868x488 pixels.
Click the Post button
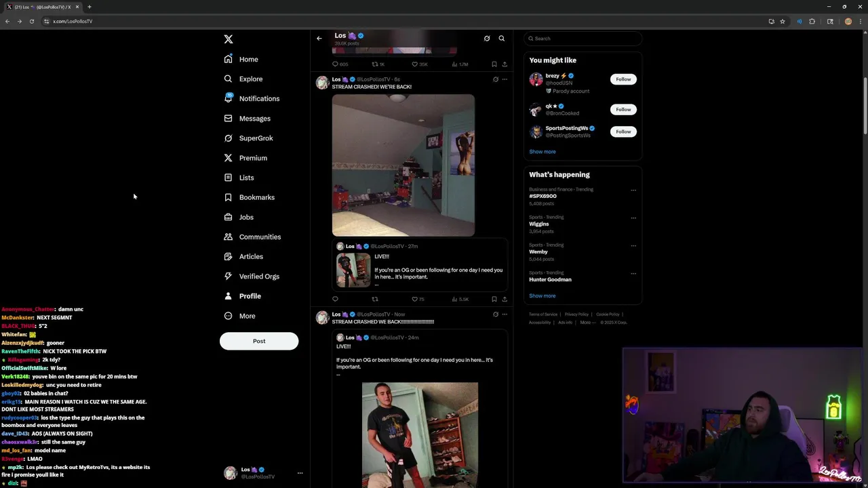coord(259,341)
